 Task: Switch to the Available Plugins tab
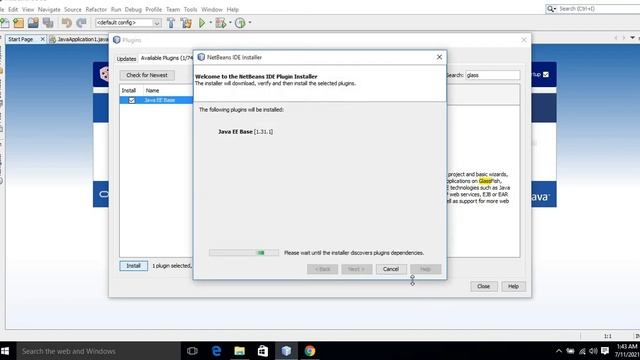166,58
